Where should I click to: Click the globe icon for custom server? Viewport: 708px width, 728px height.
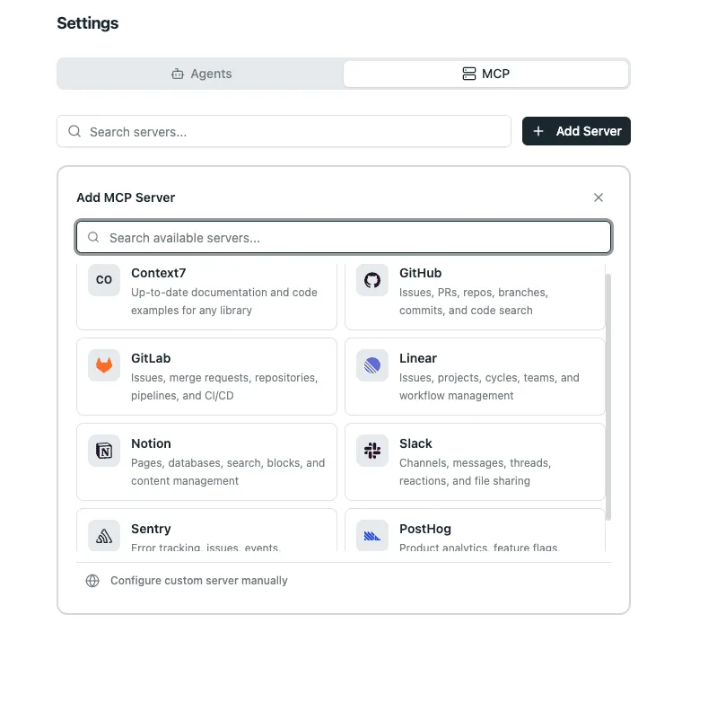click(92, 581)
